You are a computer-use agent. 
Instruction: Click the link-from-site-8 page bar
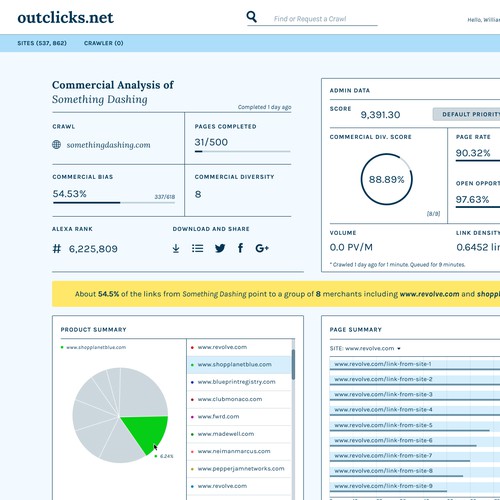tap(415, 471)
